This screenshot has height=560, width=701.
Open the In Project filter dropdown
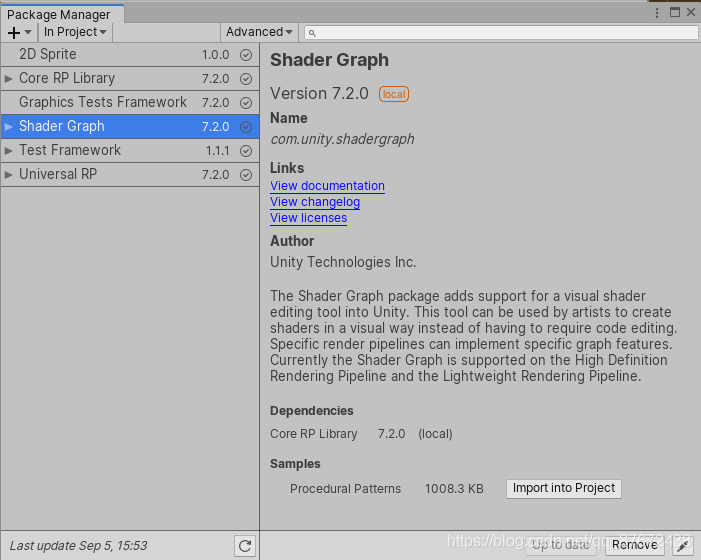coord(75,32)
